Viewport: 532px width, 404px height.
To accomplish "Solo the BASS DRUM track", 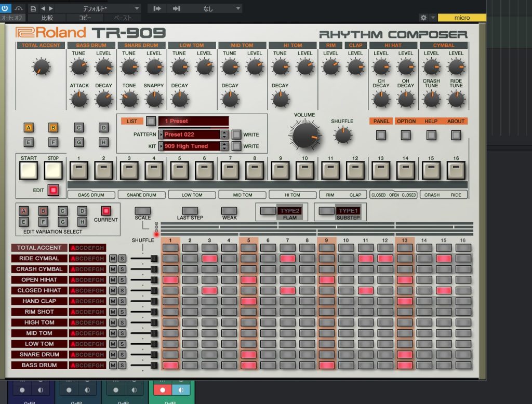I will pyautogui.click(x=122, y=366).
